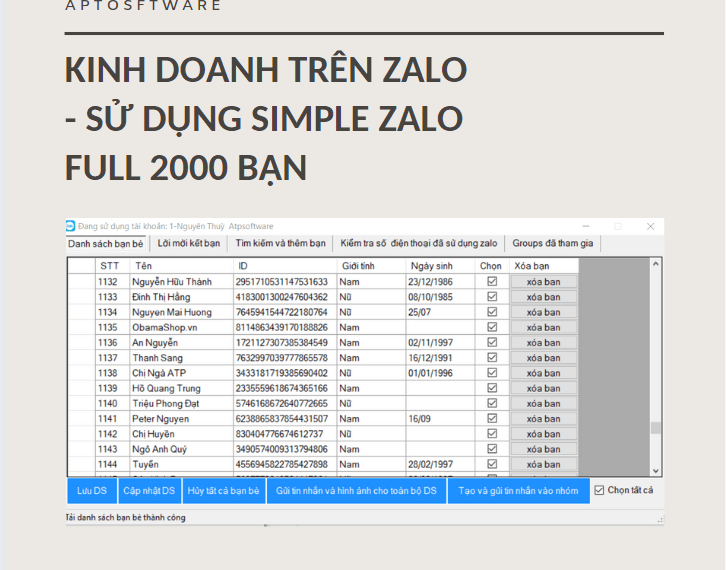
Task: Sort by the ID column header
Action: coord(285,266)
